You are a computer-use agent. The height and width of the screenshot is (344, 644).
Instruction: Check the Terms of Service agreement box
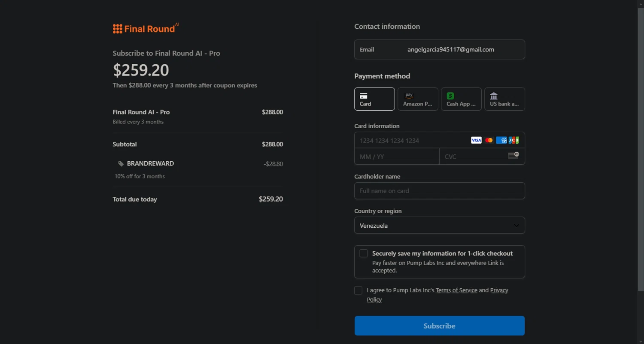coord(358,291)
